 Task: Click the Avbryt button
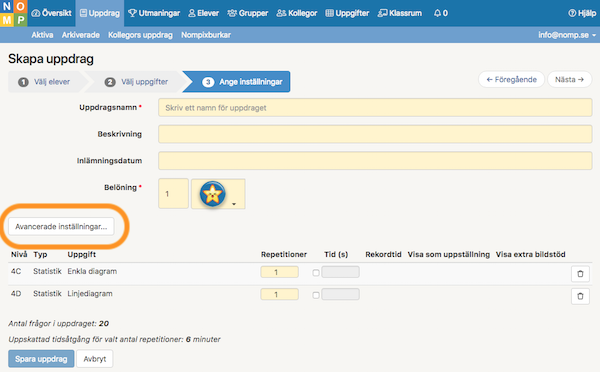tap(95, 359)
